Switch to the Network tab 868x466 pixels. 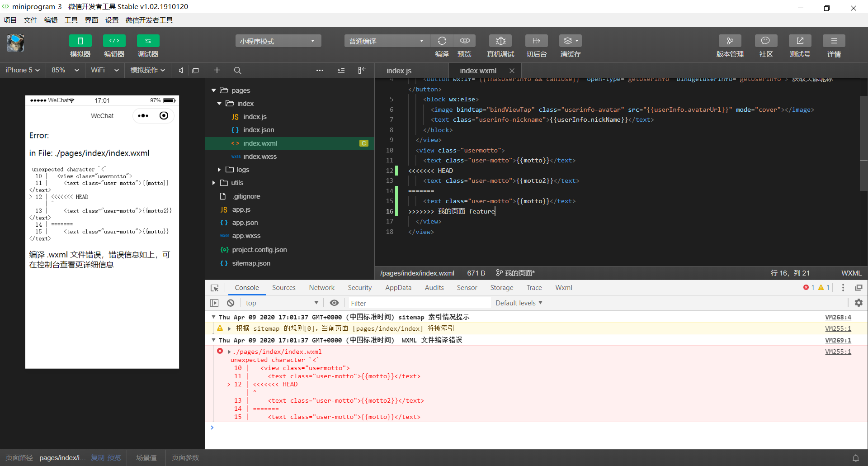(321, 288)
